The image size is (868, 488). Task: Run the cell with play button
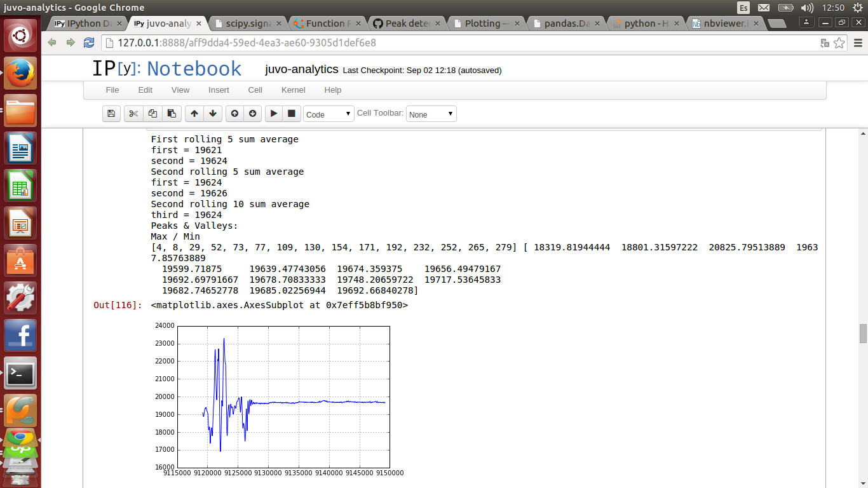[274, 114]
